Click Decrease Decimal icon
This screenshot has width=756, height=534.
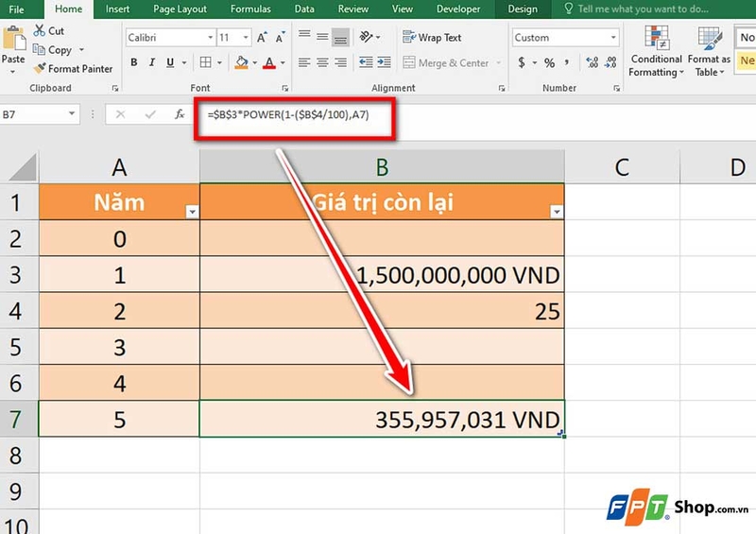[x=610, y=62]
